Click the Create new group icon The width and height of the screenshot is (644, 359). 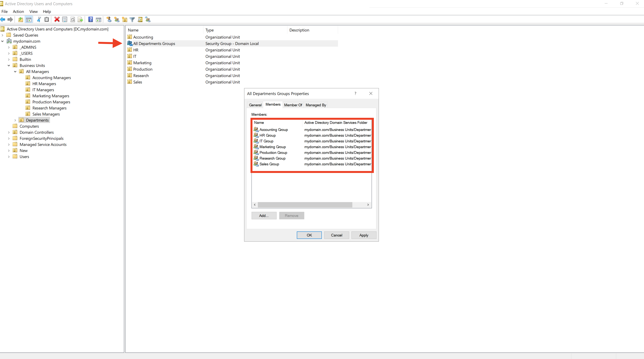coord(117,19)
